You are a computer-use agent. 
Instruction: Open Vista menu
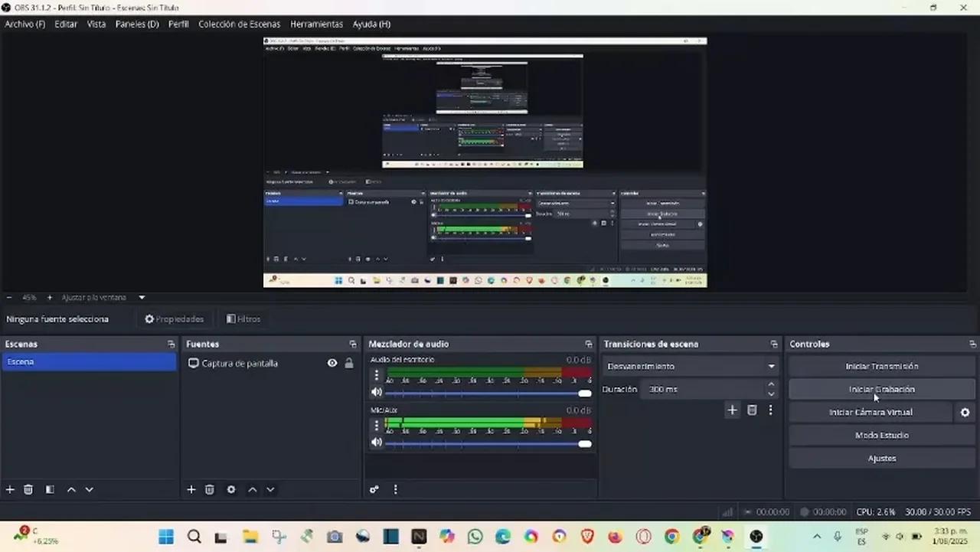[96, 24]
